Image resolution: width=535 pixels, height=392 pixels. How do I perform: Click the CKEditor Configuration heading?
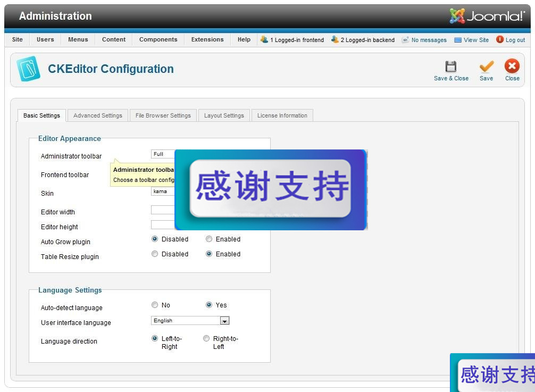pos(111,69)
